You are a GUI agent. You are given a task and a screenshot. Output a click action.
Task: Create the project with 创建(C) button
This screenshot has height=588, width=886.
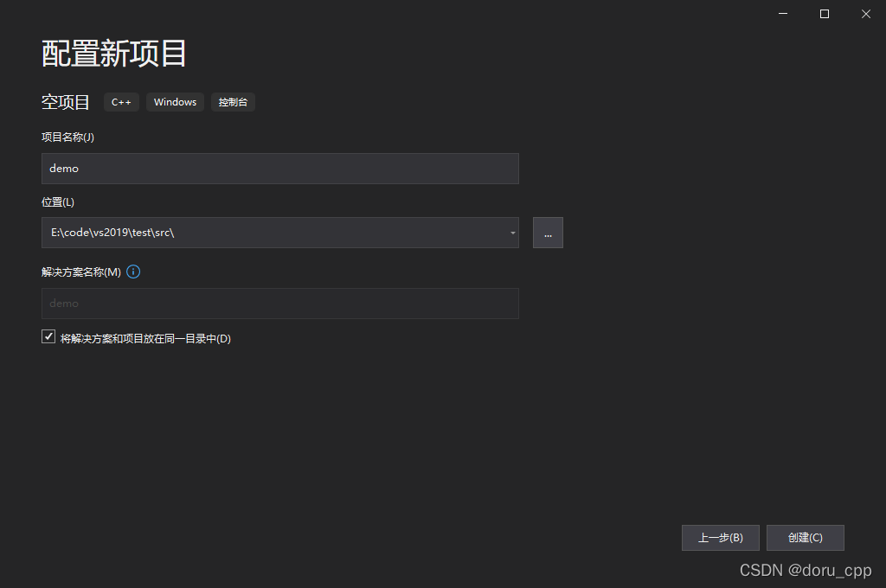click(x=806, y=538)
